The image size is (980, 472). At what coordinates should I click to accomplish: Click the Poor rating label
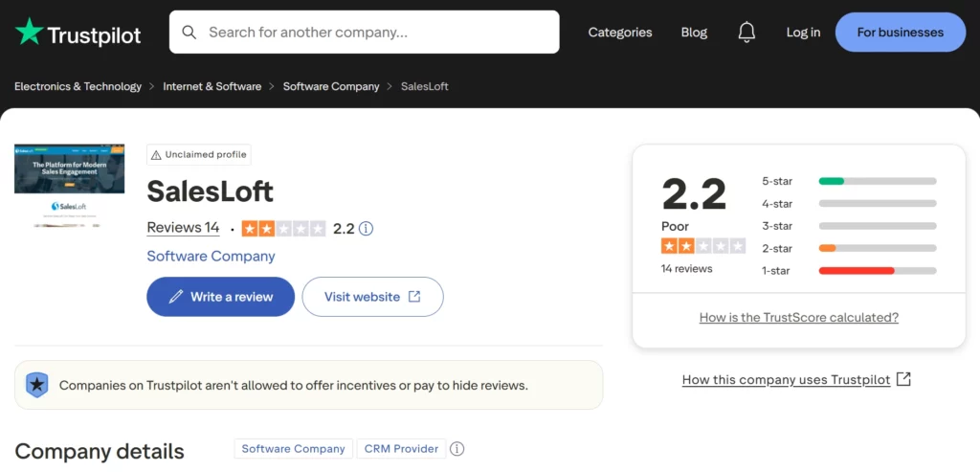[675, 226]
